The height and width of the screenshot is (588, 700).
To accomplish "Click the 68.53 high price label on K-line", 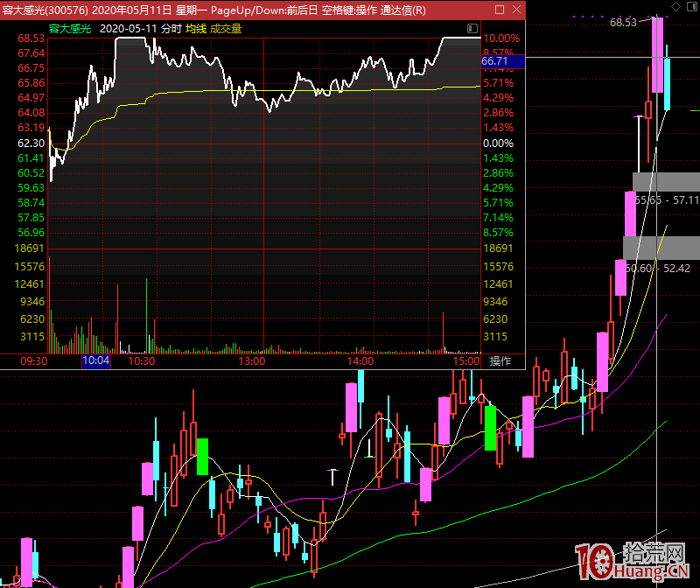I will coord(623,23).
